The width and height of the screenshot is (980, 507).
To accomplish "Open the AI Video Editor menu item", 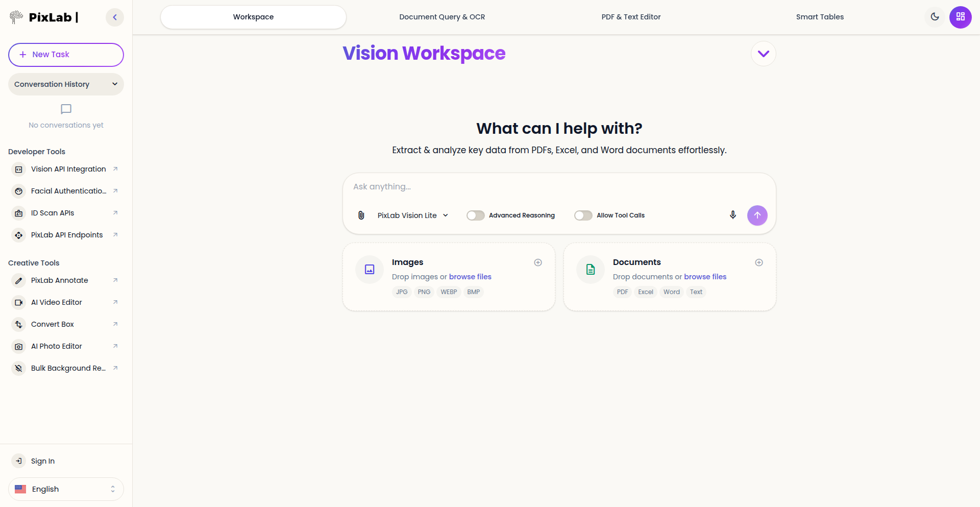I will (x=66, y=302).
